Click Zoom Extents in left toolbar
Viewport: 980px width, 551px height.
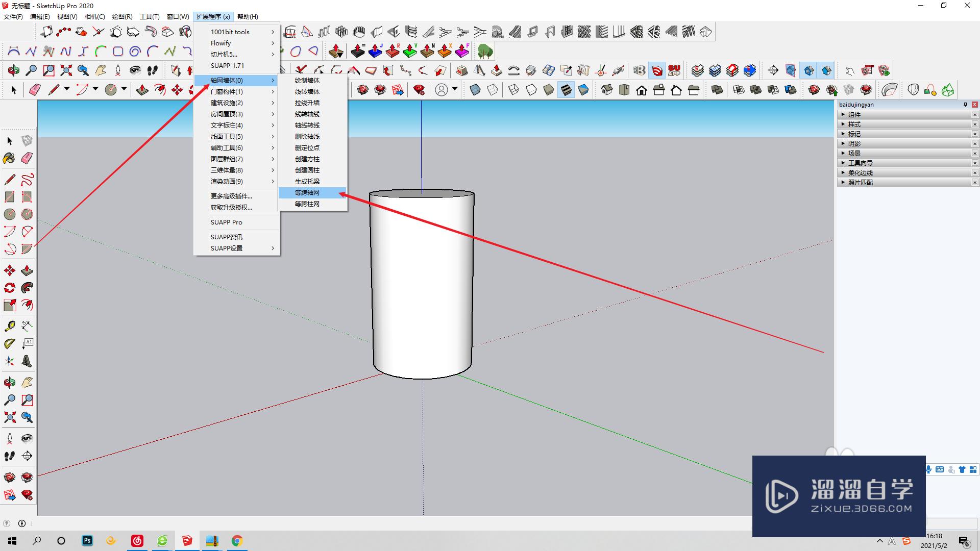pos(10,417)
